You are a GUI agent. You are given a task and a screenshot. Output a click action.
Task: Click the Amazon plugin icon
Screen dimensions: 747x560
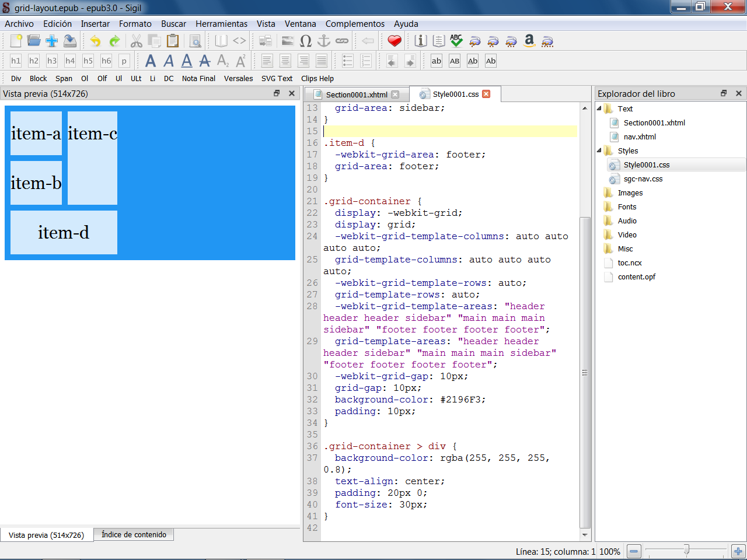coord(529,41)
